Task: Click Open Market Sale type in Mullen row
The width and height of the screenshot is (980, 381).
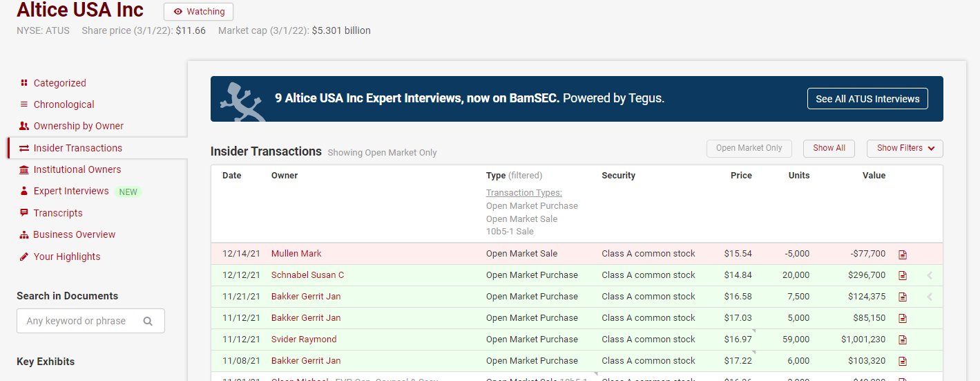Action: [x=521, y=254]
